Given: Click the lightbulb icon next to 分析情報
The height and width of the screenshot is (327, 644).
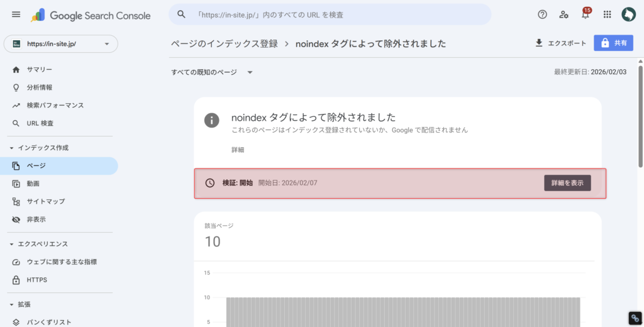Looking at the screenshot, I should click(16, 87).
